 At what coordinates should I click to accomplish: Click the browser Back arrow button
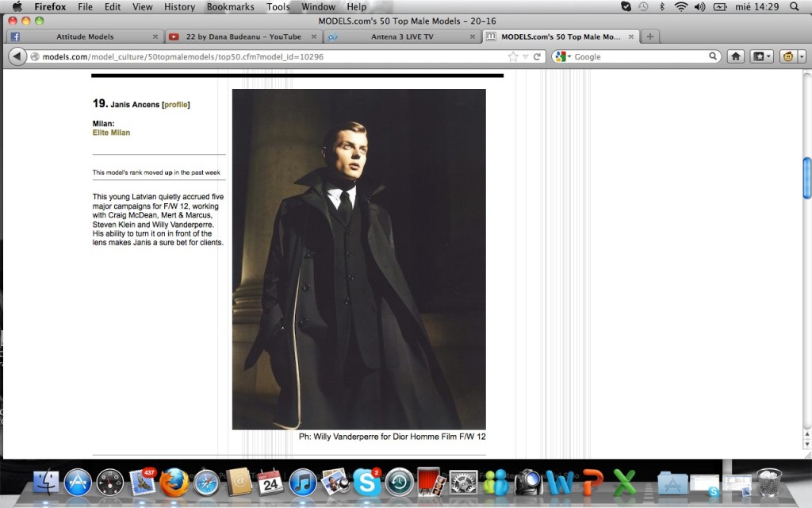point(17,56)
